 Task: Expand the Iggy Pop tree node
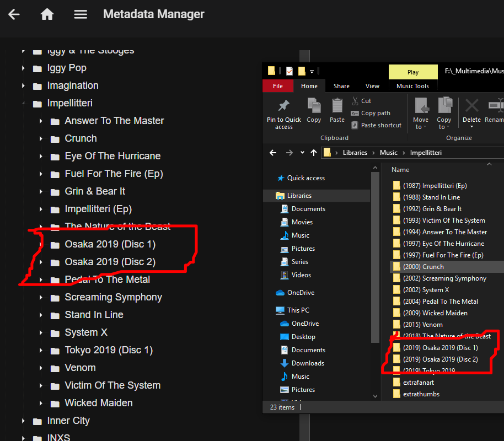23,68
